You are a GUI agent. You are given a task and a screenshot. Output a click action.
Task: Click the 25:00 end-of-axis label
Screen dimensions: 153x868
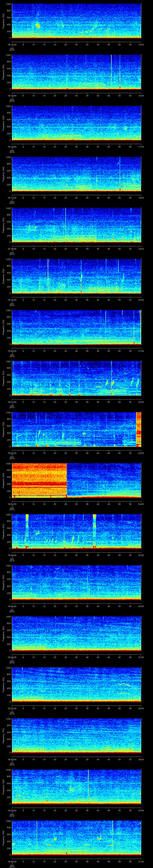tap(141, 555)
